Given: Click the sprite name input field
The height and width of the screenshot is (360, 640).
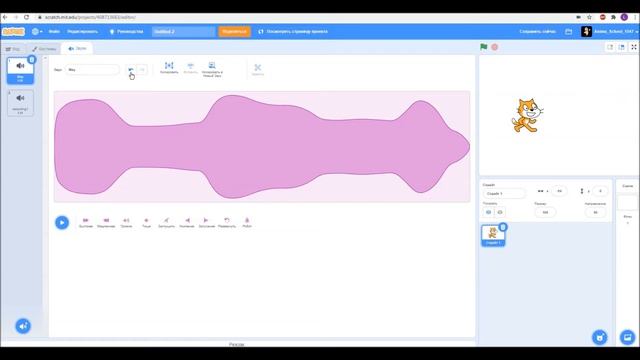Looking at the screenshot, I should pos(504,193).
